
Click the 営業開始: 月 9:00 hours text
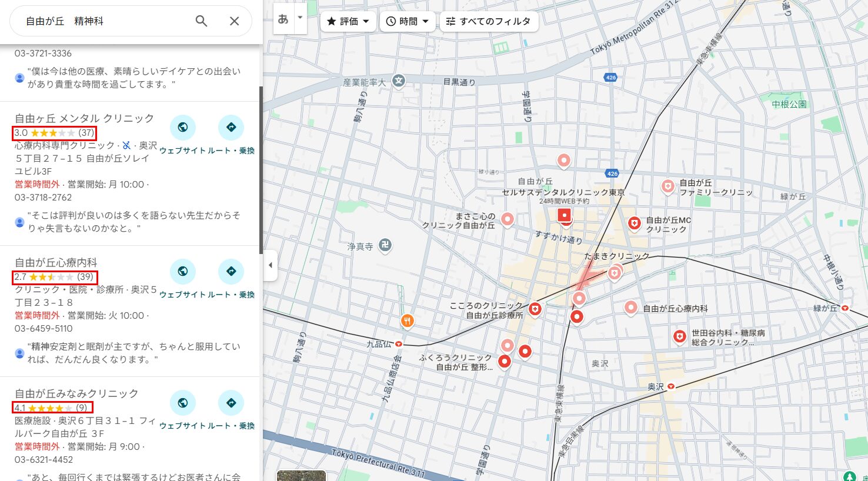pos(104,447)
